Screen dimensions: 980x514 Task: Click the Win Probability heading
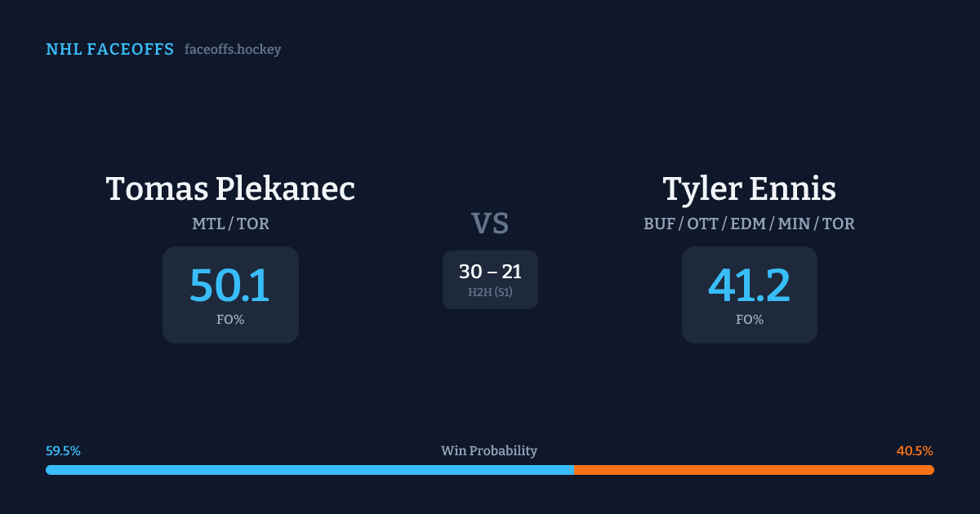[489, 451]
